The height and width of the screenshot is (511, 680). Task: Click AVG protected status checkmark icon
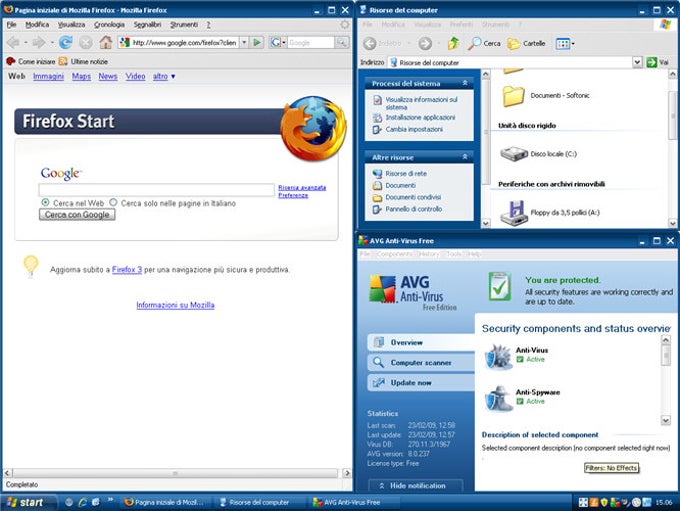point(500,286)
